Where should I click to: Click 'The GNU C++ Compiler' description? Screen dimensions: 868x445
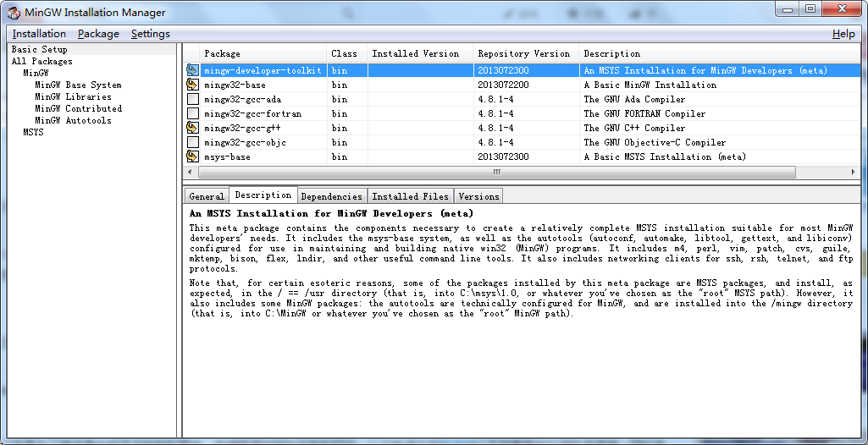pos(634,129)
